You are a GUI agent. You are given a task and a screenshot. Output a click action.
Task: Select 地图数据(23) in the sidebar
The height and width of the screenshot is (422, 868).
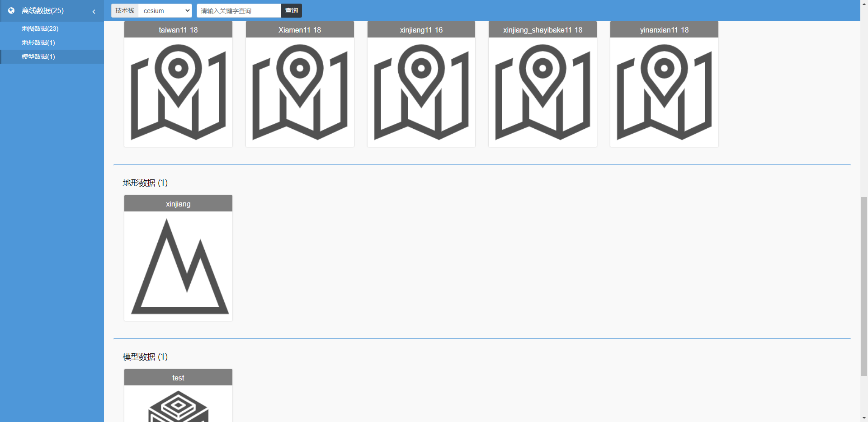coord(40,28)
